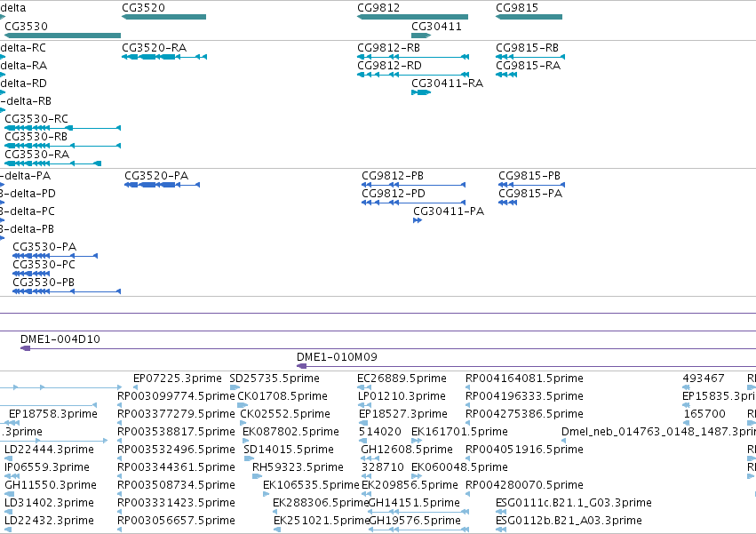
Task: Click the RH59323.5prime label
Action: pos(298,467)
